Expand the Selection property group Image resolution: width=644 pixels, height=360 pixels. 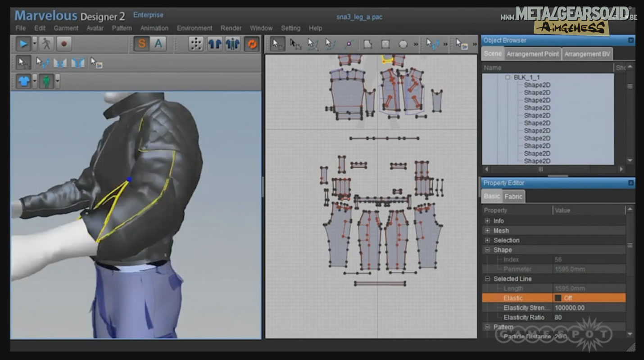[487, 240]
